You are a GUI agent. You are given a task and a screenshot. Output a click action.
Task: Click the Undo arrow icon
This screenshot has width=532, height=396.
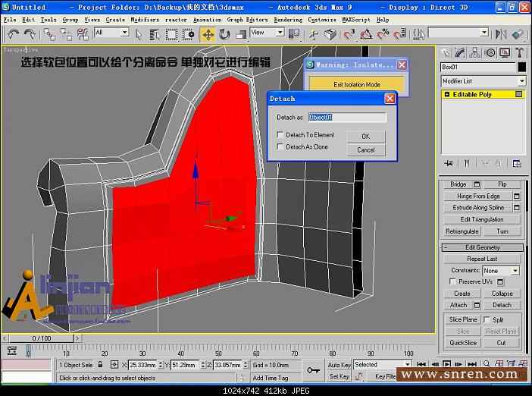coord(13,34)
